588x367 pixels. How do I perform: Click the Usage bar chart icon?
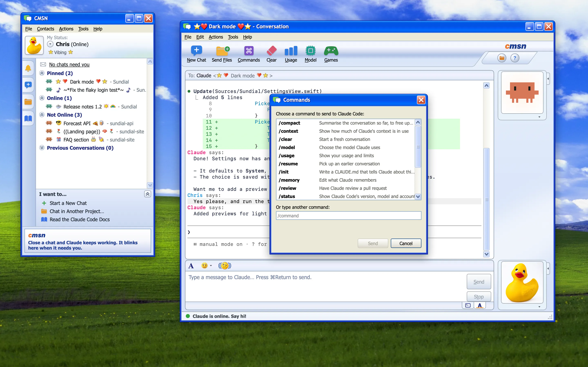[x=291, y=51]
